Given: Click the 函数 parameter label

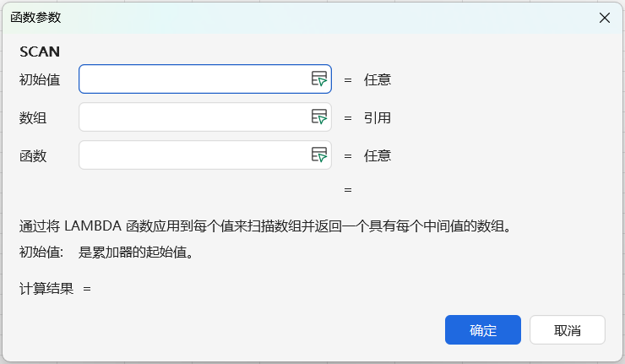Looking at the screenshot, I should coord(33,155).
